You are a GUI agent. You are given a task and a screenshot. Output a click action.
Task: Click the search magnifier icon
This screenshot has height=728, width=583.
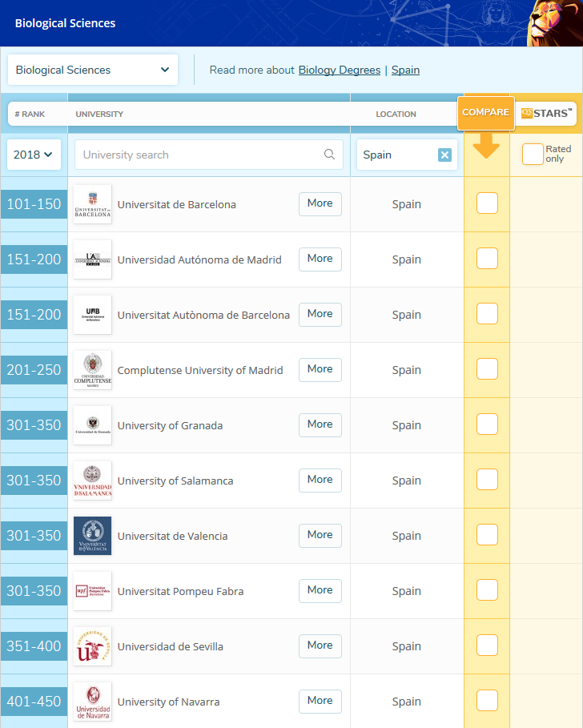329,154
